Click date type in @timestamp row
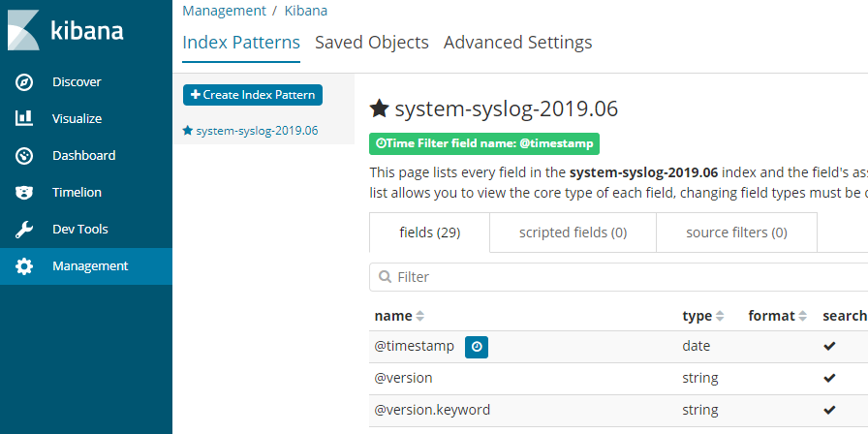 [x=696, y=346]
